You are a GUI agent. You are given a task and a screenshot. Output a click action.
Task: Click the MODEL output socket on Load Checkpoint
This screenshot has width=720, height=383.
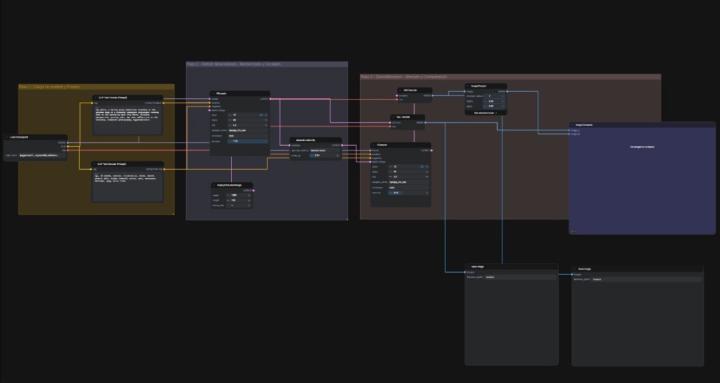point(67,143)
